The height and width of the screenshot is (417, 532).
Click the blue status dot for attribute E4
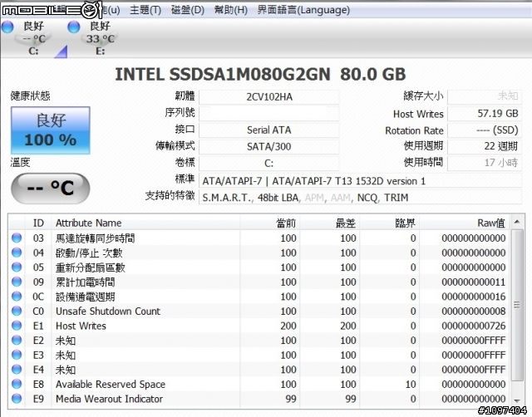pos(17,370)
